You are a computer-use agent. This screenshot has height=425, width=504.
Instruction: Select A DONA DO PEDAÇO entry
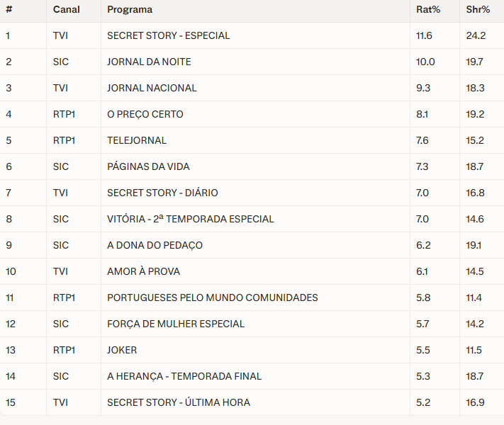(x=155, y=245)
